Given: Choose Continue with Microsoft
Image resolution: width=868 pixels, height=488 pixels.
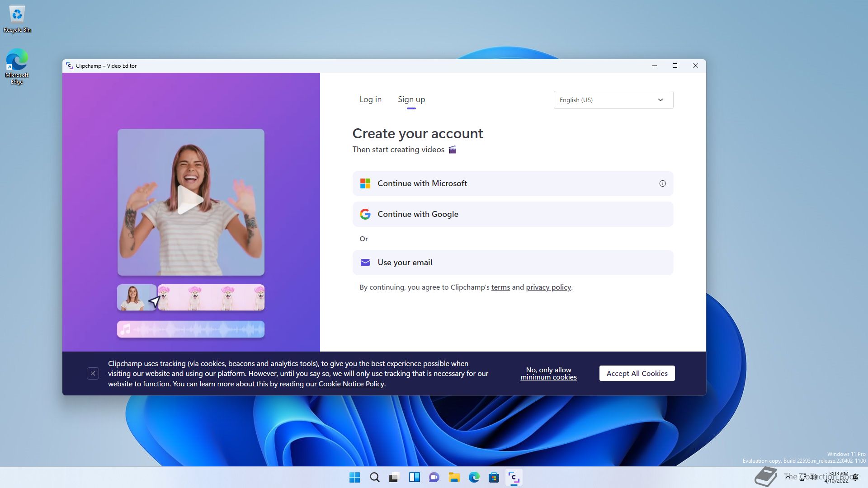Looking at the screenshot, I should point(513,183).
